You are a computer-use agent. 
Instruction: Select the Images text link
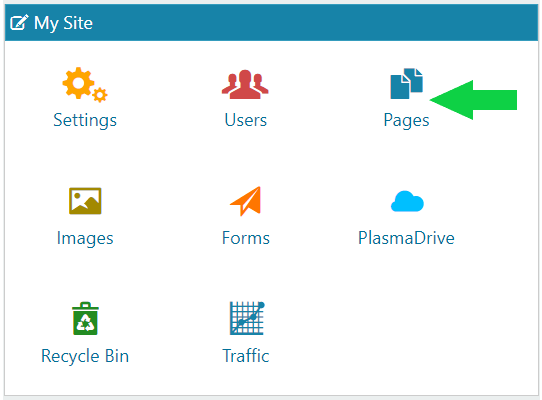(85, 239)
